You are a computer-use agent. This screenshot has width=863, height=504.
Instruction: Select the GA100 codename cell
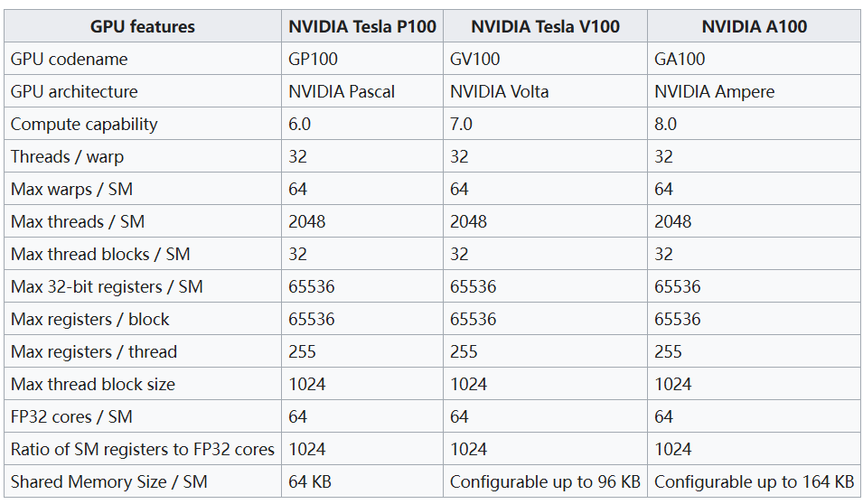[680, 59]
